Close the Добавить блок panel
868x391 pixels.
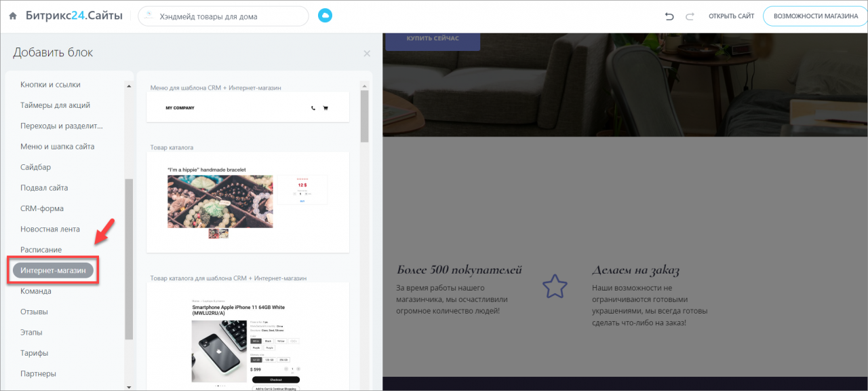coord(367,54)
